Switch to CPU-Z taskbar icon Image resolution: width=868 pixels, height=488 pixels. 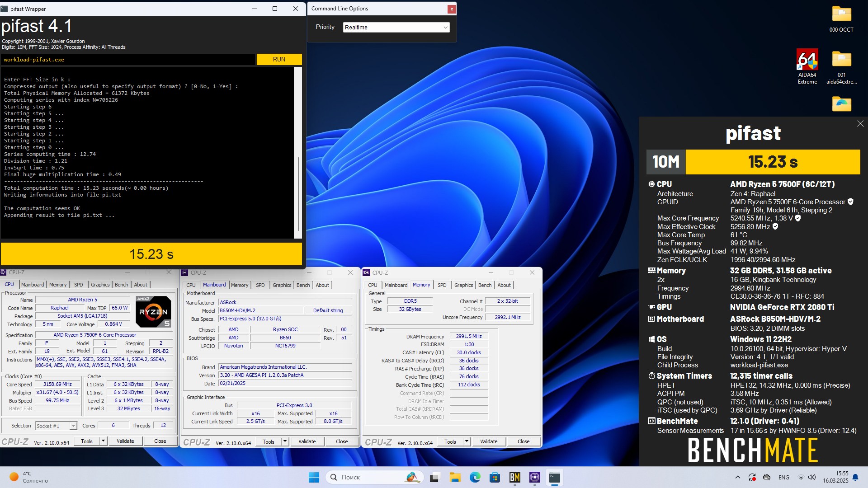pyautogui.click(x=535, y=477)
